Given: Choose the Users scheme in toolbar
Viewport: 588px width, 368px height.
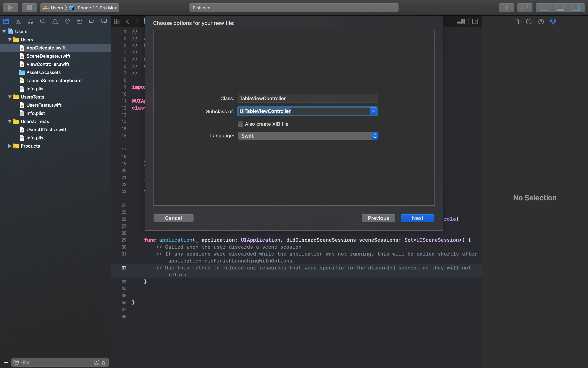Looking at the screenshot, I should [53, 8].
